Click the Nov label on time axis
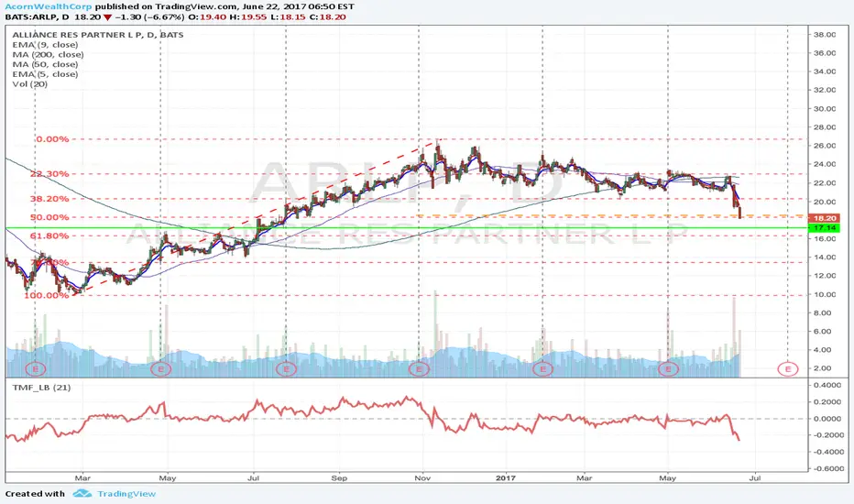The image size is (854, 504). click(422, 477)
